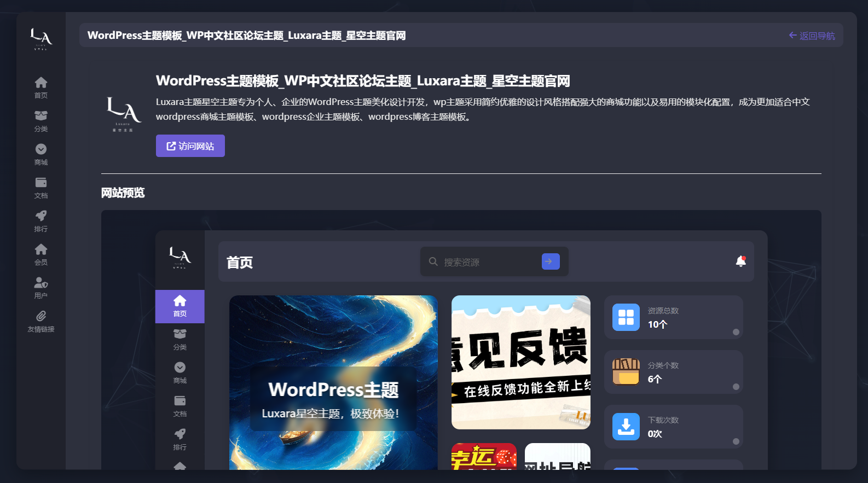
Task: Open 排行 ranking rocket icon in the outer sidebar
Action: coord(41,221)
